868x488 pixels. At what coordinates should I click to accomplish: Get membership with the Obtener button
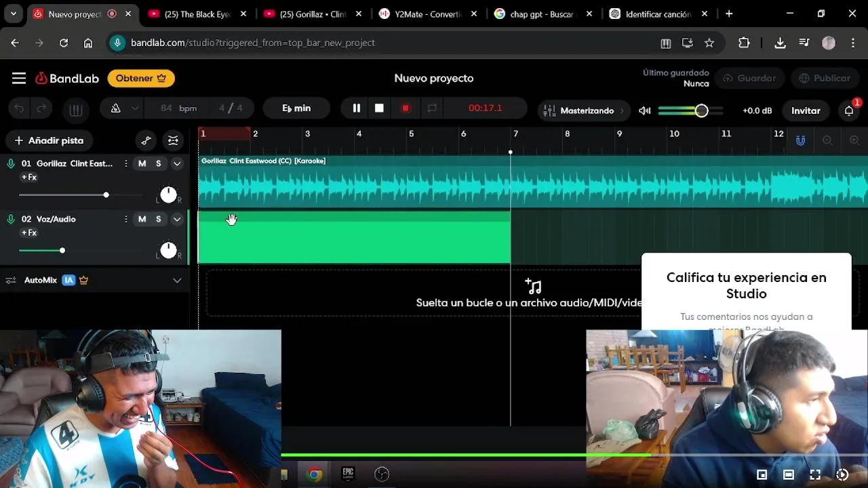(141, 79)
